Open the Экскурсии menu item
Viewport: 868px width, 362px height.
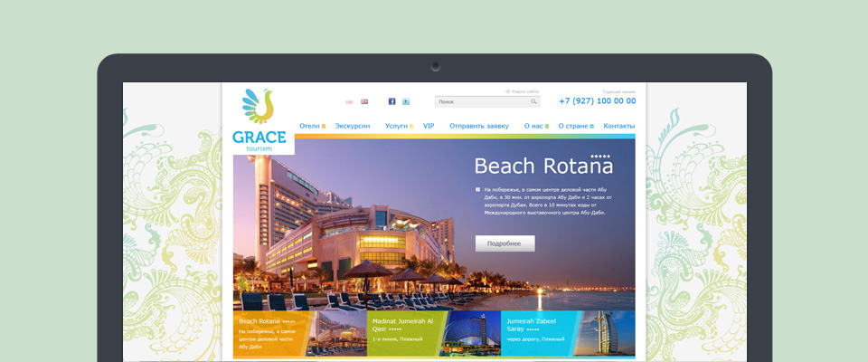click(x=353, y=126)
